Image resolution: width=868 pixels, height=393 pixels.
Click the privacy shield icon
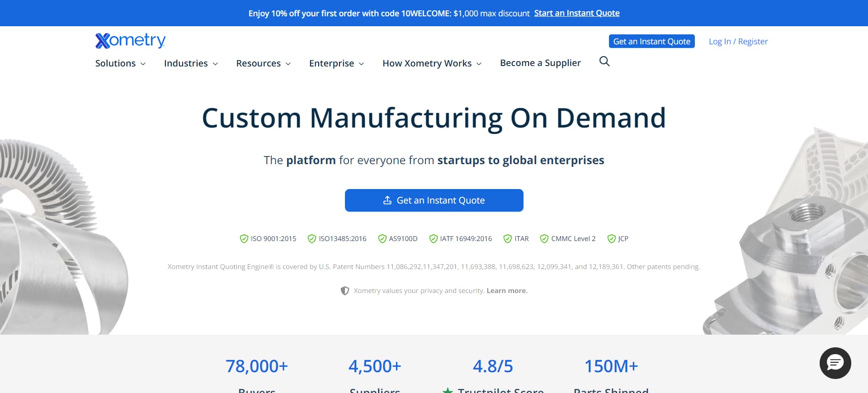345,291
